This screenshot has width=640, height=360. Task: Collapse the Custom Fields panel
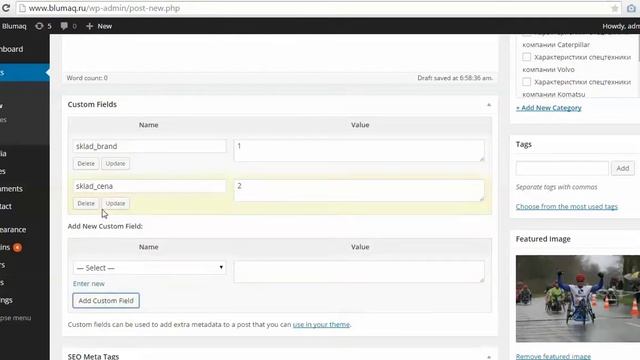[489, 105]
